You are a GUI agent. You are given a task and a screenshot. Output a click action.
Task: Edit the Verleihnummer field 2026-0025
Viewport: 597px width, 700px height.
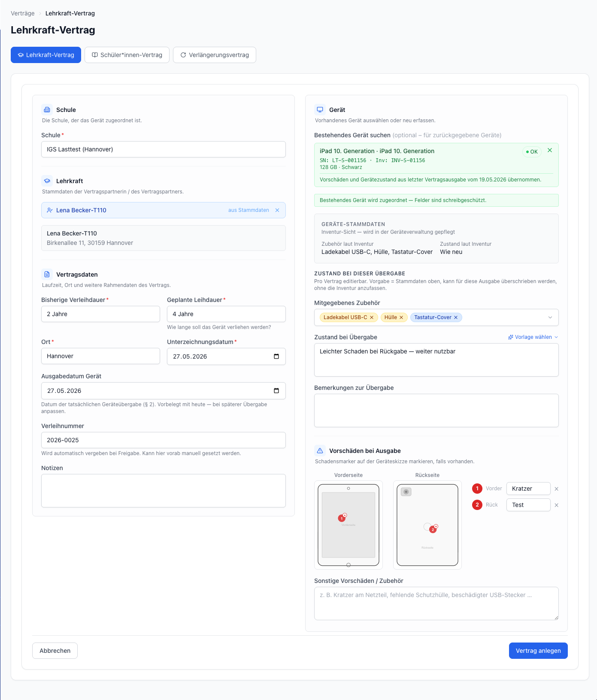(164, 440)
